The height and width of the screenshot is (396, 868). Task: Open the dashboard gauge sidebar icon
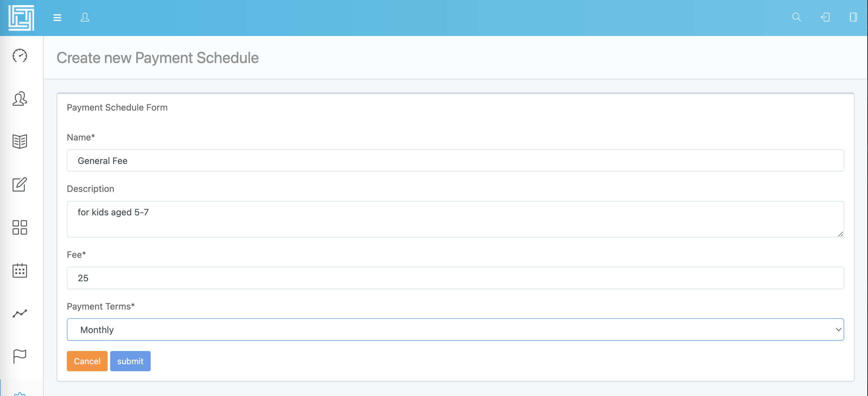[x=20, y=56]
